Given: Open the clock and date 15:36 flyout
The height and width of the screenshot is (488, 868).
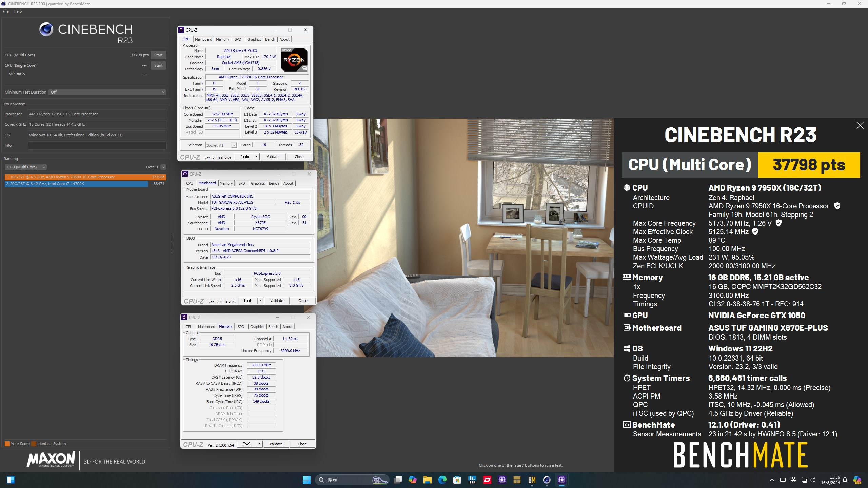Looking at the screenshot, I should [x=830, y=480].
